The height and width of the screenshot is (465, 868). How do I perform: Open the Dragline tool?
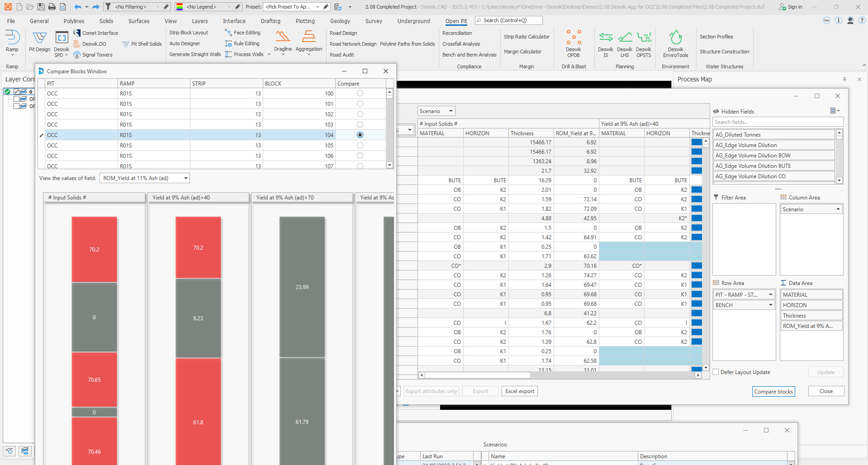click(283, 42)
